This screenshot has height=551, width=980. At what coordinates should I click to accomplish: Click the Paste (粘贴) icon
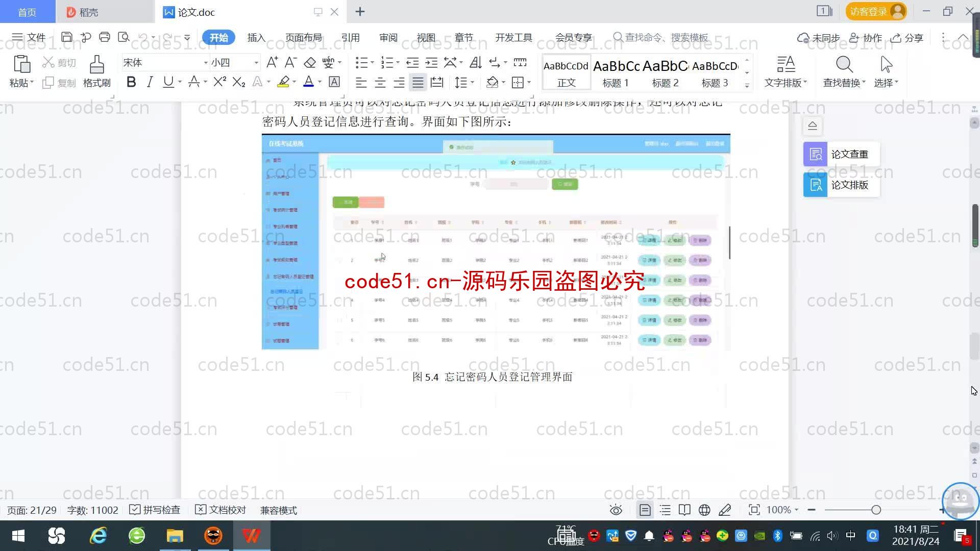21,71
